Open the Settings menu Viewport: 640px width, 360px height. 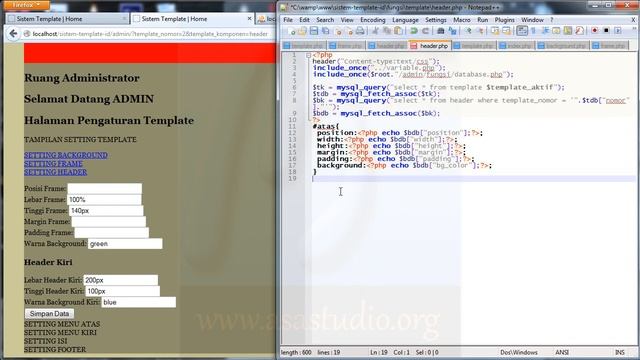pos(436,20)
